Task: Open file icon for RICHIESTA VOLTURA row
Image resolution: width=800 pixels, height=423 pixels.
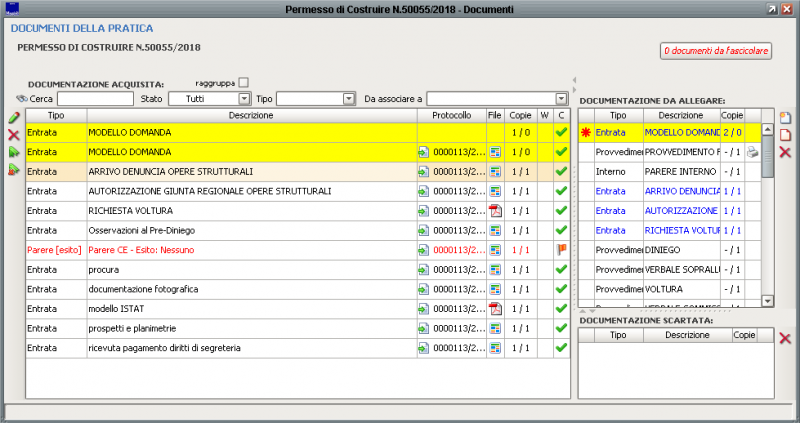Action: (x=495, y=211)
